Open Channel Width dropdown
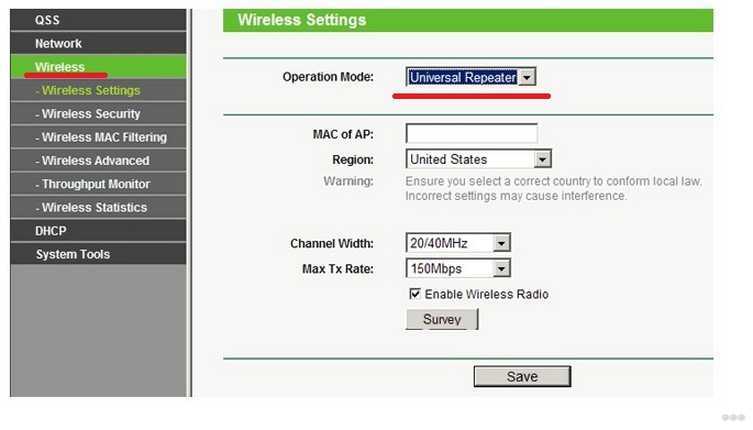Image resolution: width=753 pixels, height=430 pixels. (x=458, y=243)
